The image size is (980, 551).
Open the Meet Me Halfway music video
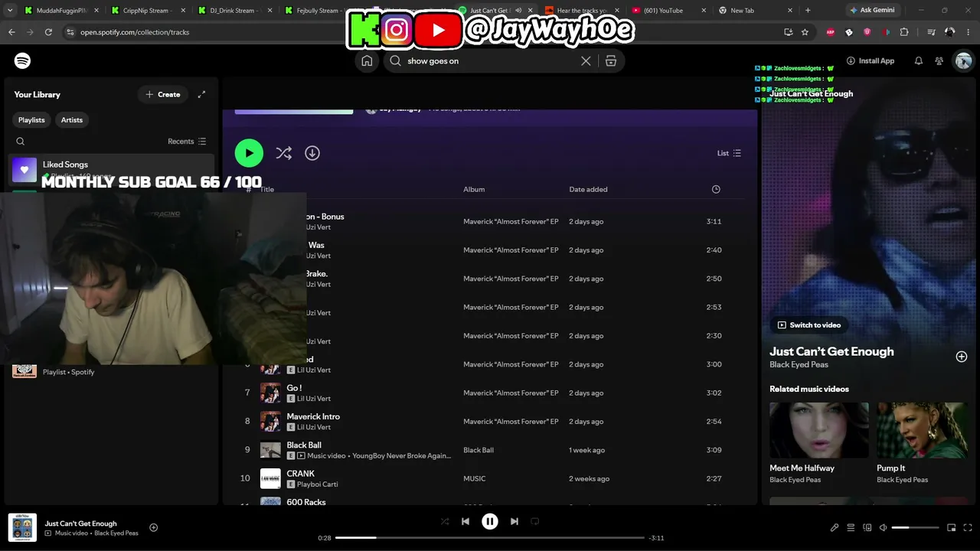[x=819, y=443]
